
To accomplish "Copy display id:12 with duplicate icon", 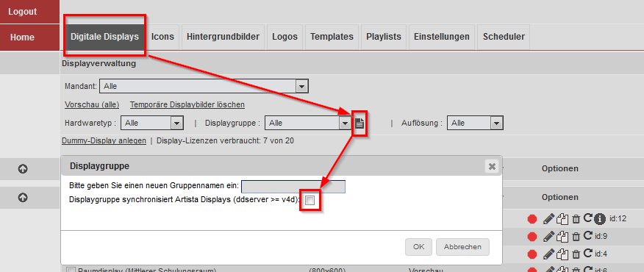I will (562, 219).
